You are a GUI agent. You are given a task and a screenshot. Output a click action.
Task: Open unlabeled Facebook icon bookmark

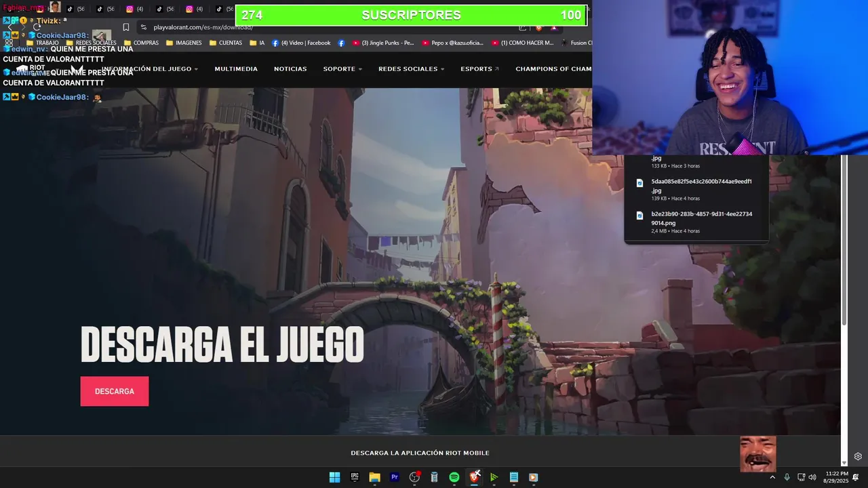click(341, 43)
